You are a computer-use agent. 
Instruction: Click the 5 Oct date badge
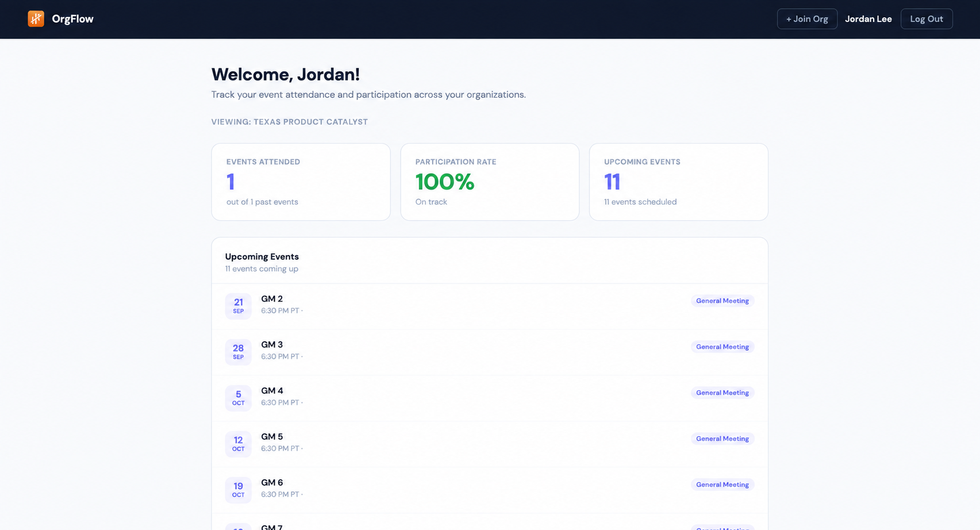(x=238, y=398)
